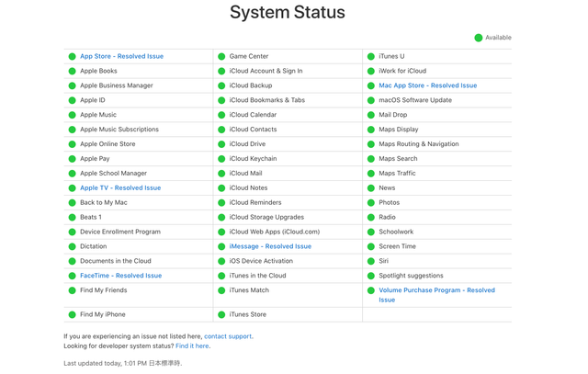Click 'Back to My Mac' text
The width and height of the screenshot is (588, 374).
pos(104,202)
